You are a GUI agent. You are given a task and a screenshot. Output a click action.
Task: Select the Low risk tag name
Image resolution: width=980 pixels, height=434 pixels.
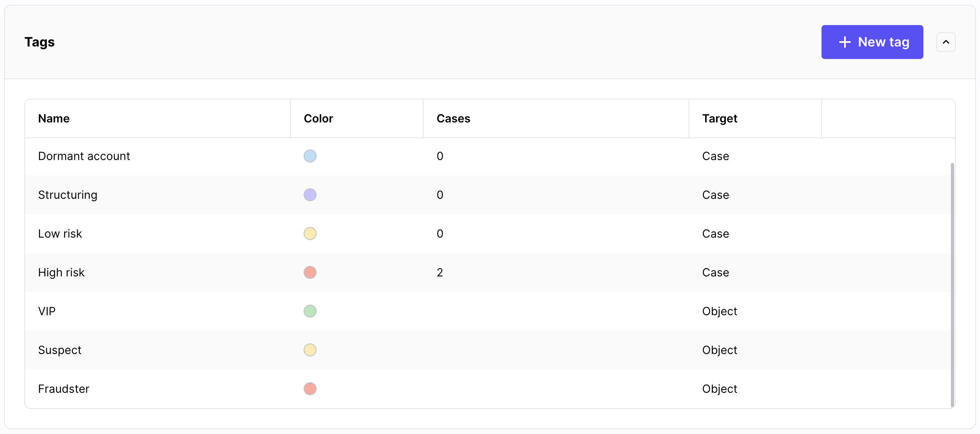[60, 234]
